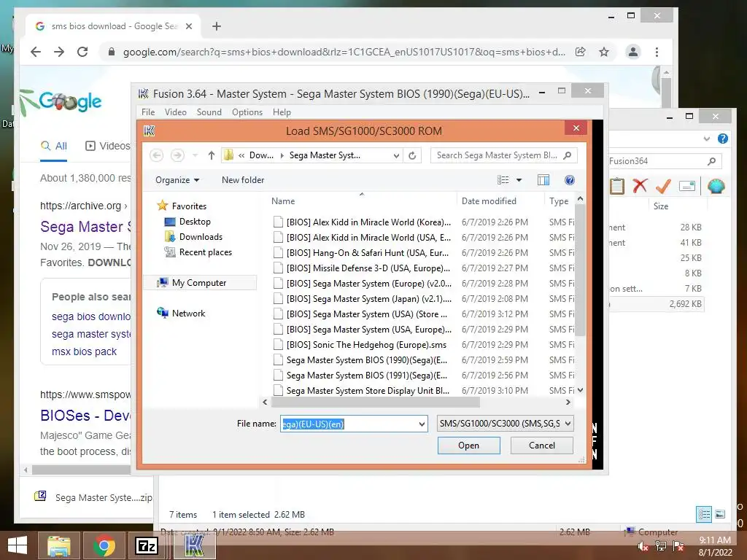Open Chrome's three-dot menu
This screenshot has height=560, width=747.
657,52
